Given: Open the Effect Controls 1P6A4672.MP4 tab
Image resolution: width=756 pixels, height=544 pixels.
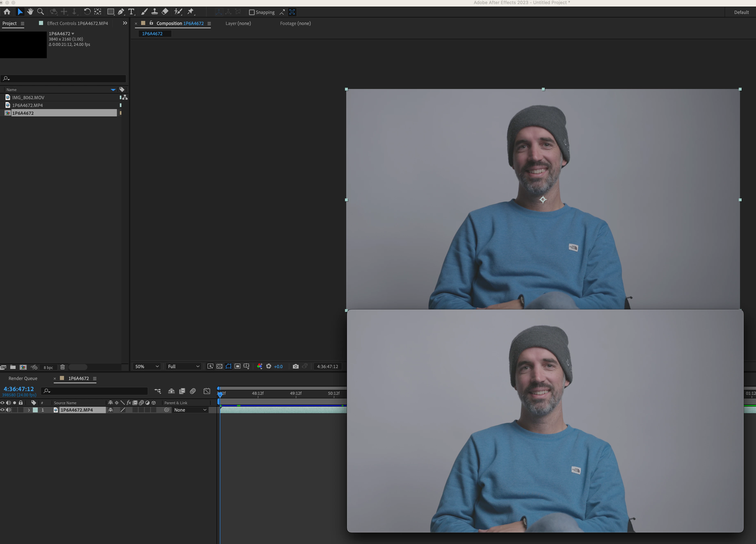Looking at the screenshot, I should click(x=77, y=23).
